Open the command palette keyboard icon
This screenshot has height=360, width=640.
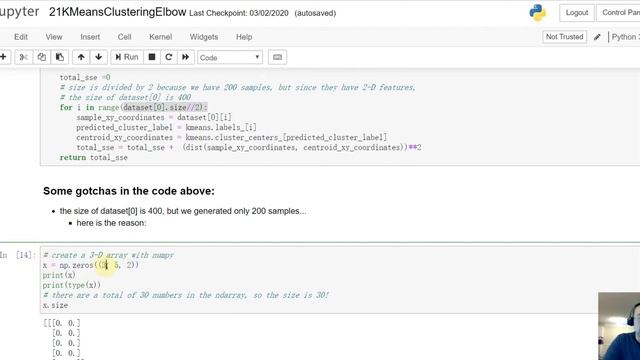click(x=278, y=57)
